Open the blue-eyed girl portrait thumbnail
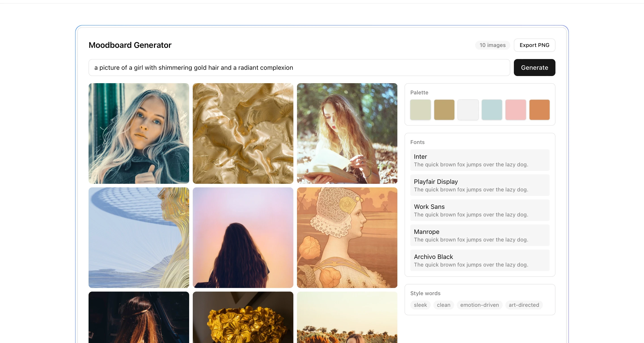This screenshot has width=644, height=343. pyautogui.click(x=139, y=133)
